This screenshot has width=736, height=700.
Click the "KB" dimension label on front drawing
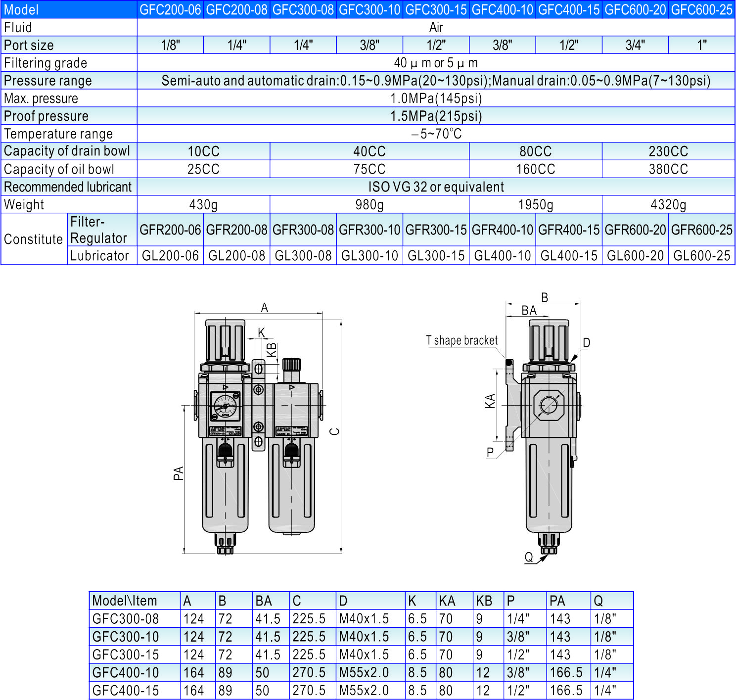(x=272, y=350)
